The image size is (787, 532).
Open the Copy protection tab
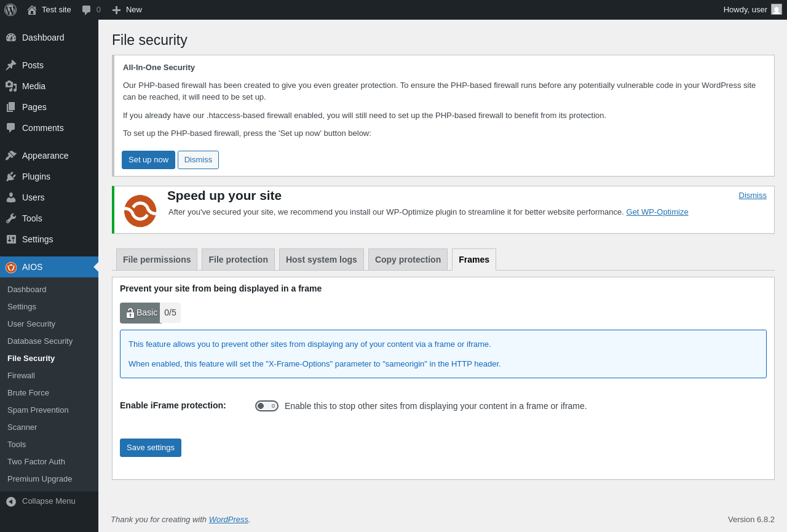pyautogui.click(x=408, y=260)
